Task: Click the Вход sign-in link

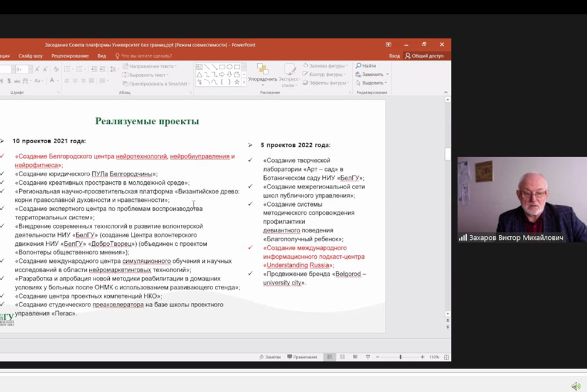Action: point(394,56)
